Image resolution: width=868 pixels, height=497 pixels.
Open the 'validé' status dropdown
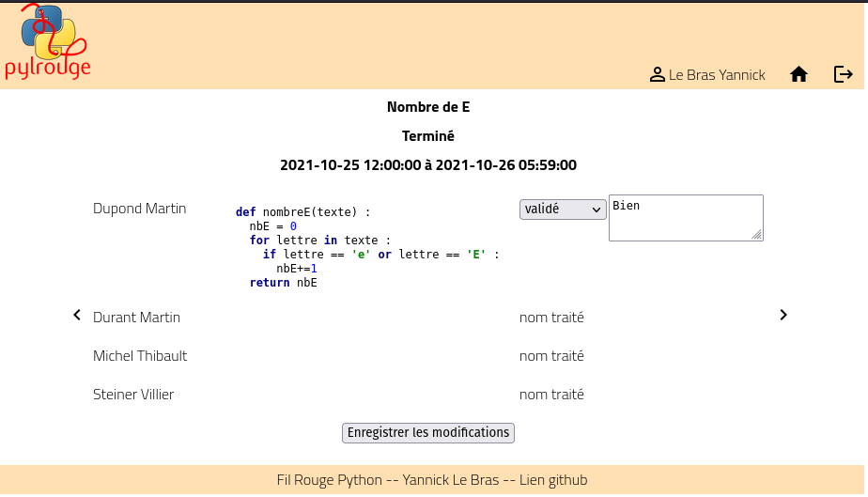563,210
